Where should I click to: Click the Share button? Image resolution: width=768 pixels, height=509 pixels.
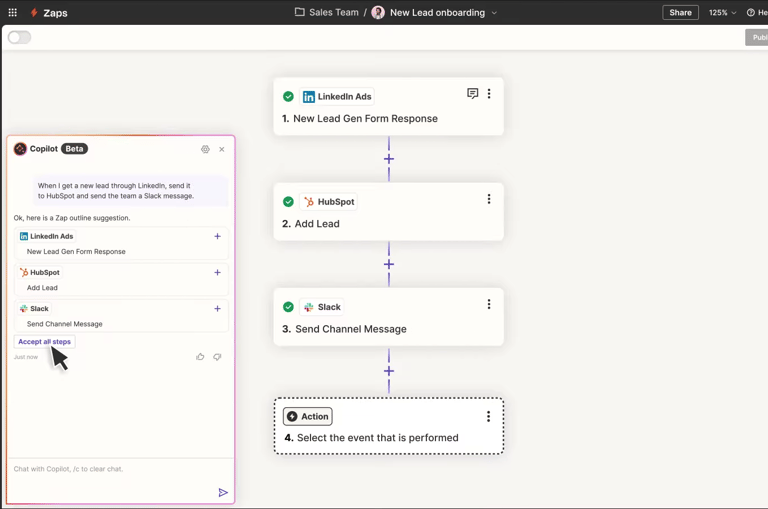pos(680,13)
